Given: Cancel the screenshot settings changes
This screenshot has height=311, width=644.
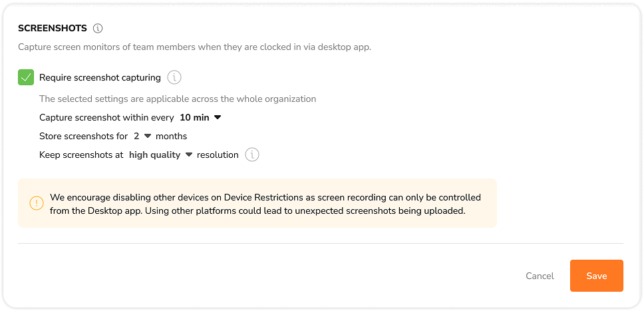Looking at the screenshot, I should point(540,276).
